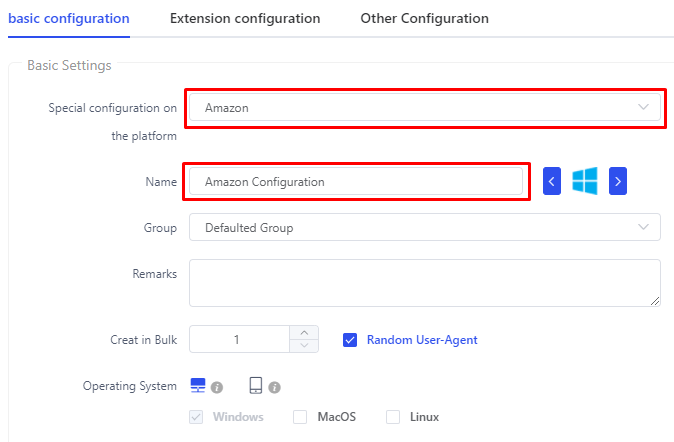Screen dimensions: 674x442
Task: Open the Amazon platform dropdown
Action: [425, 107]
